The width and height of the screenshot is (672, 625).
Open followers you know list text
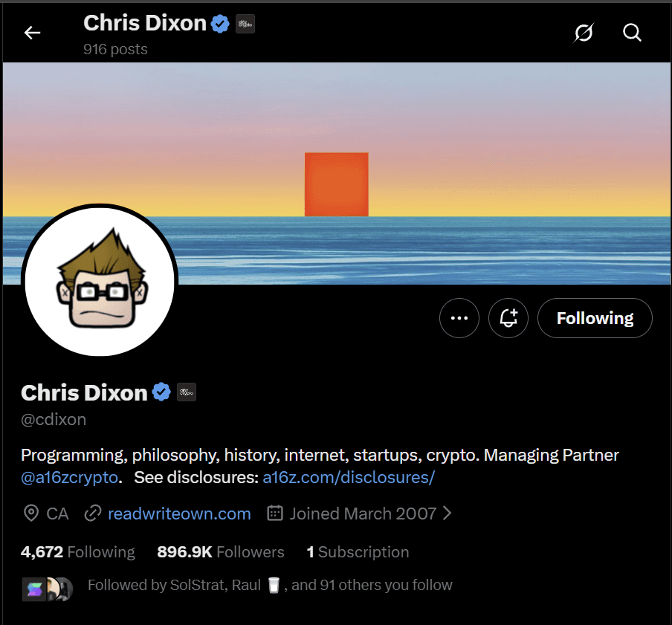(270, 585)
